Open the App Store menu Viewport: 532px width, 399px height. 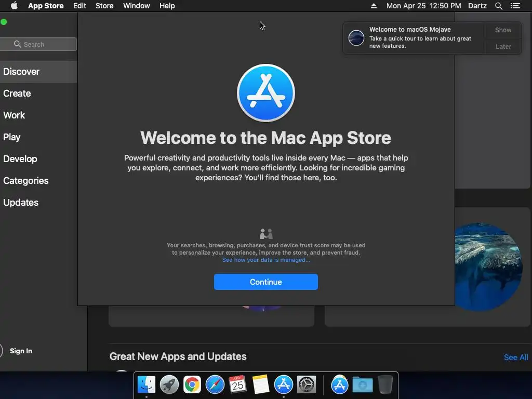coord(46,6)
